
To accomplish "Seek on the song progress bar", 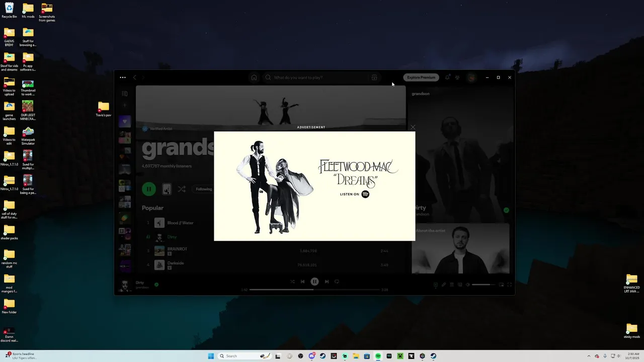I will [314, 290].
